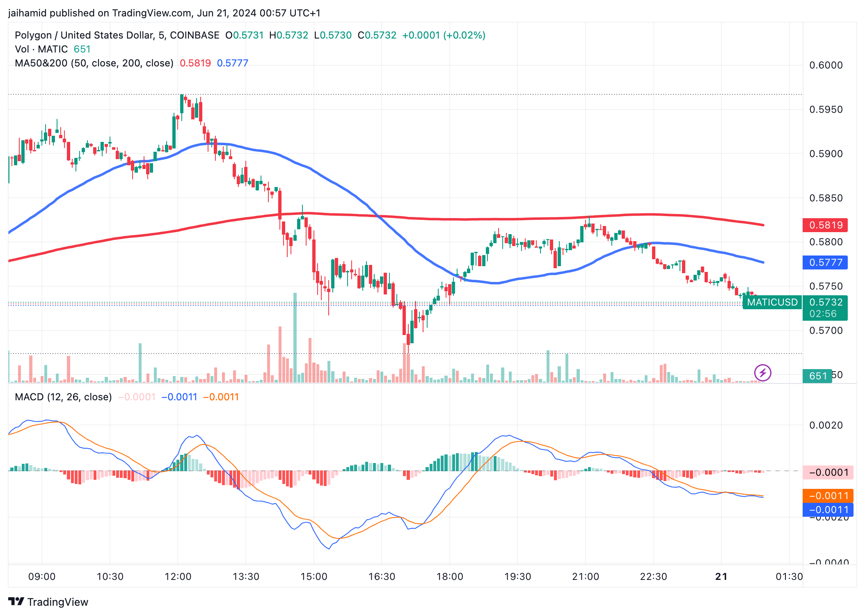Screen dimensions: 865x616
Task: Click the 12:00 time axis label
Action: pyautogui.click(x=178, y=577)
